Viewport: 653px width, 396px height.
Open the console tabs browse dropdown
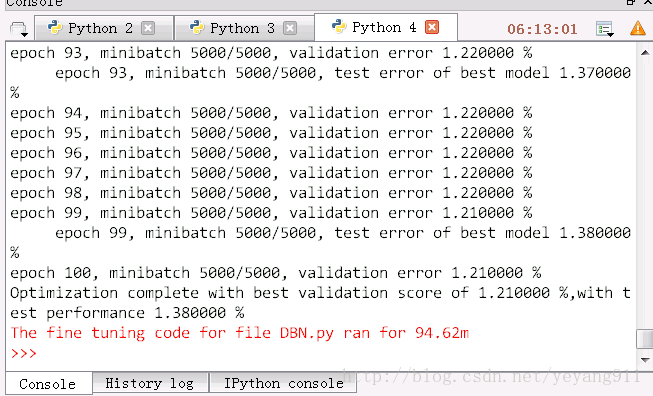click(x=18, y=29)
